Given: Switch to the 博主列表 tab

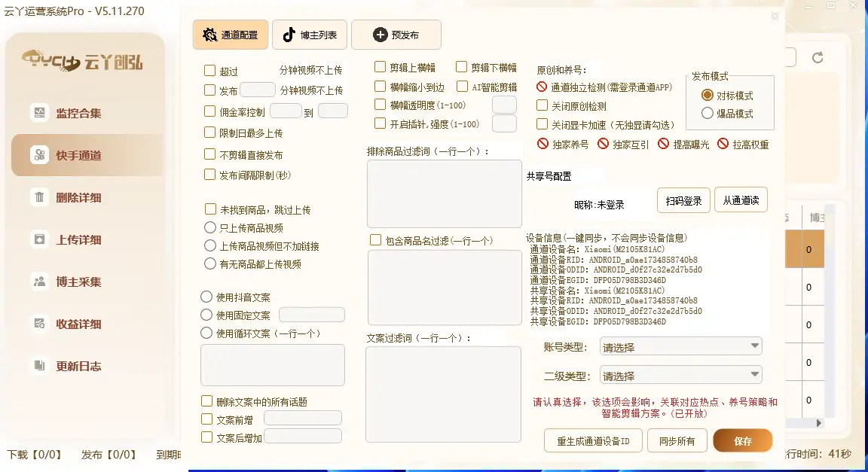Looking at the screenshot, I should click(x=310, y=35).
